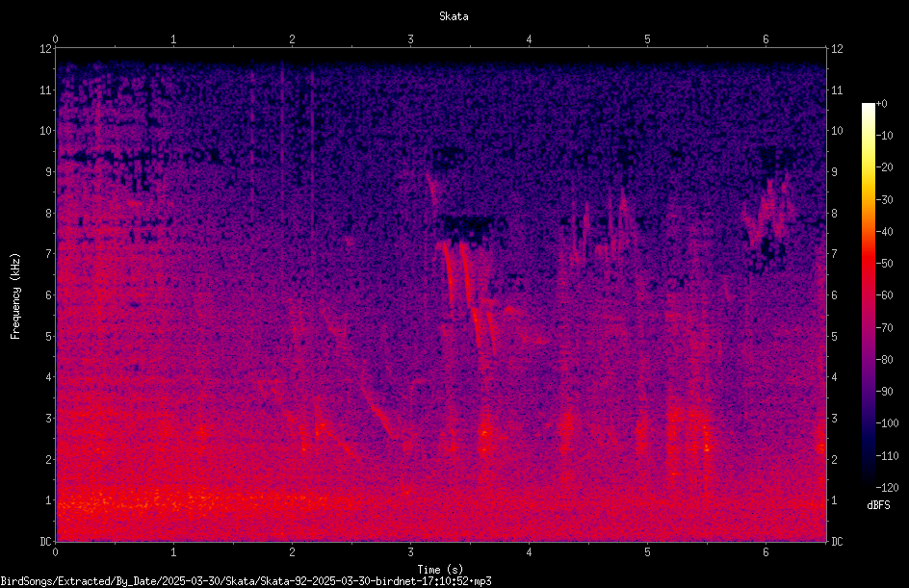Click the "-30" color scale label
909x588 pixels.
885,200
